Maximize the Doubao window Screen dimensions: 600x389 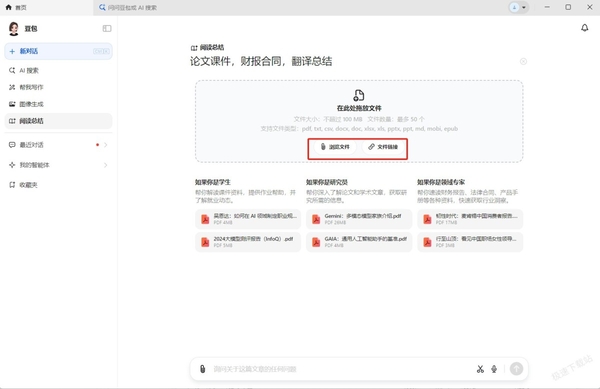[568, 7]
